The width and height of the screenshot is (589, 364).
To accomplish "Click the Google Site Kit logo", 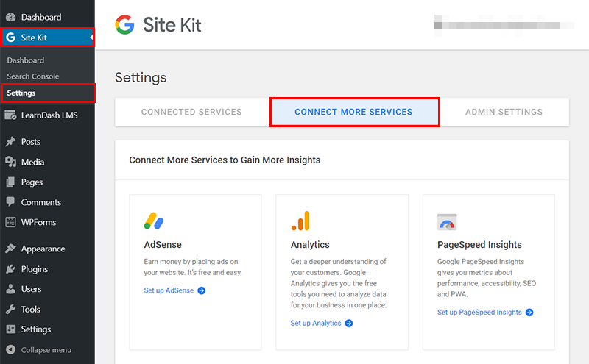I will (x=158, y=25).
